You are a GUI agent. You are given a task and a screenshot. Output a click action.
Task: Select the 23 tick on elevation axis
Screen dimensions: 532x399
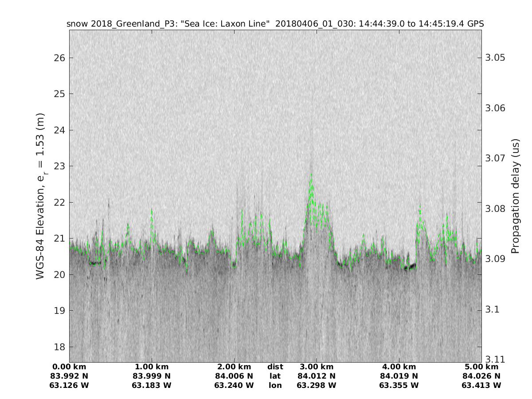click(60, 166)
